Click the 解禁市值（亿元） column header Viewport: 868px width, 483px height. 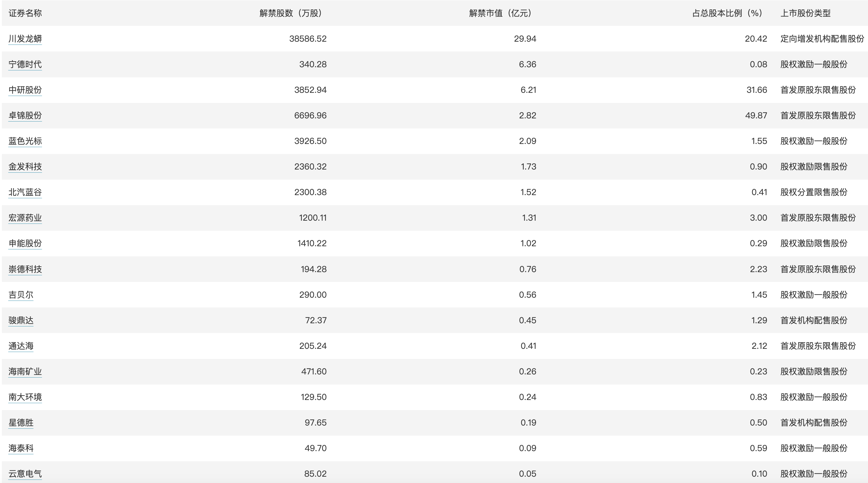click(500, 13)
